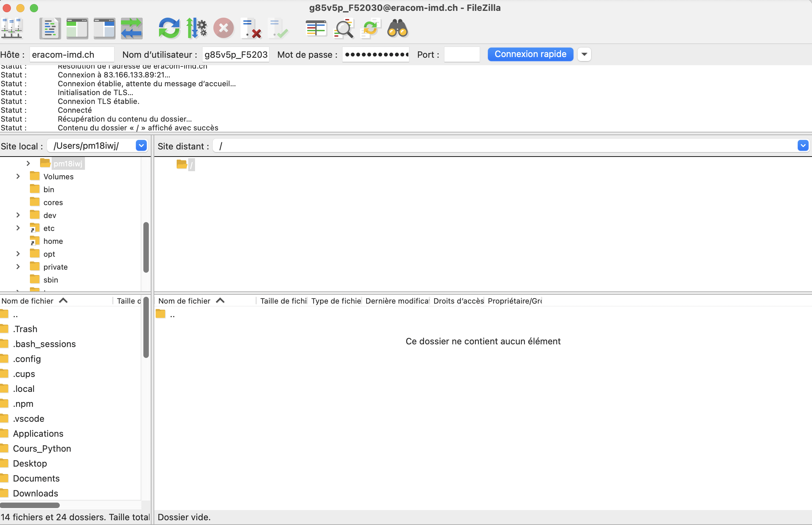Screen dimensions: 812x525
Task: Disconnect from the current server icon
Action: tap(251, 28)
